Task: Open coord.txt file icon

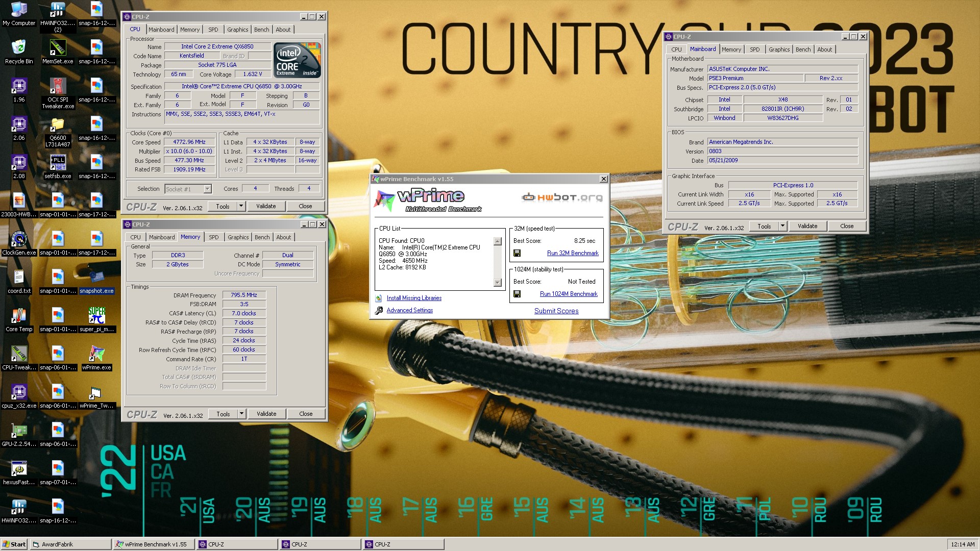Action: [x=19, y=282]
